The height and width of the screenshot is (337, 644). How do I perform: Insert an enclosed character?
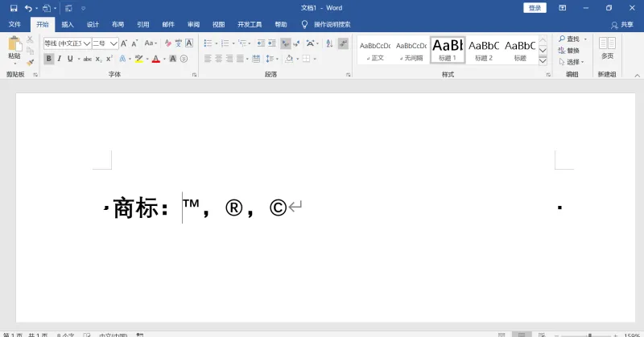coord(184,59)
